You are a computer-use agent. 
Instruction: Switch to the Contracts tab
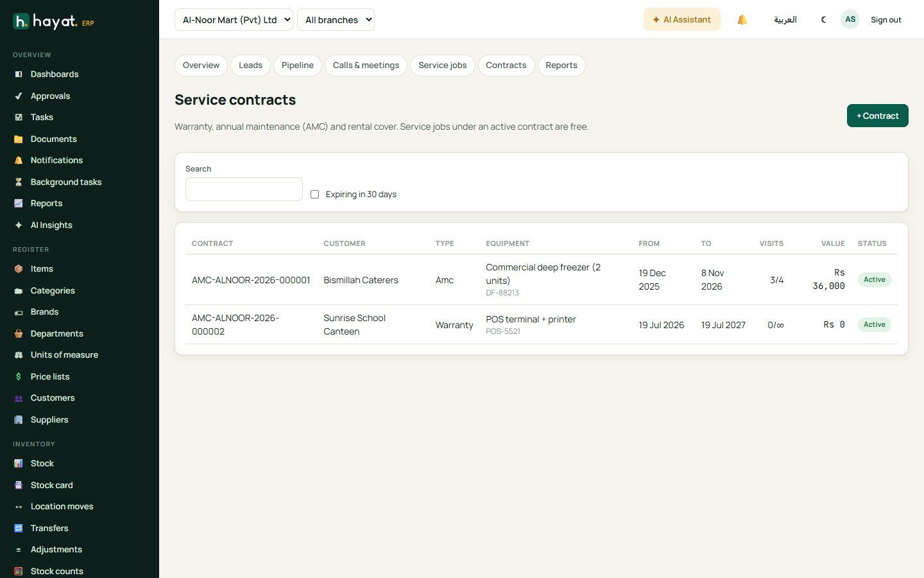[506, 66]
